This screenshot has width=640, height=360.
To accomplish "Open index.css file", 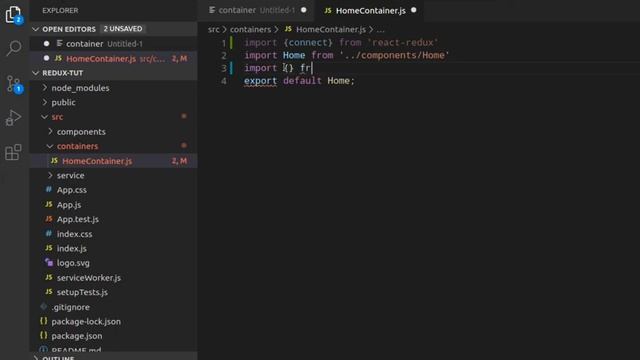I will pyautogui.click(x=74, y=234).
